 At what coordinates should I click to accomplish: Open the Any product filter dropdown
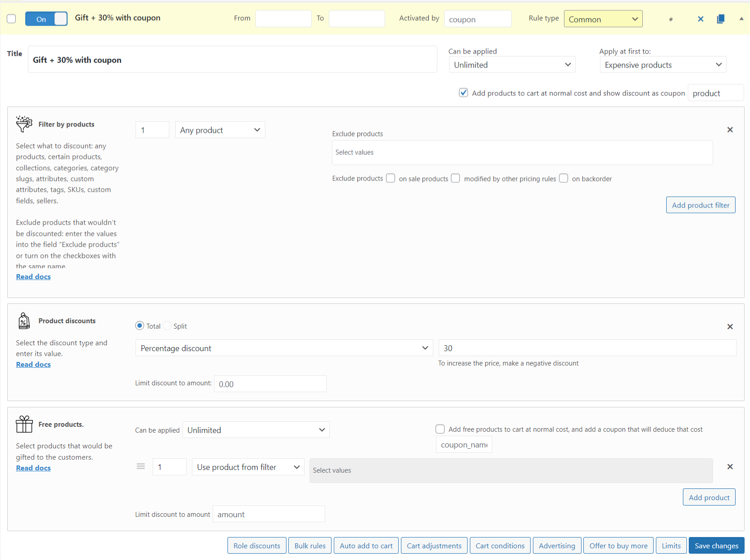point(220,130)
